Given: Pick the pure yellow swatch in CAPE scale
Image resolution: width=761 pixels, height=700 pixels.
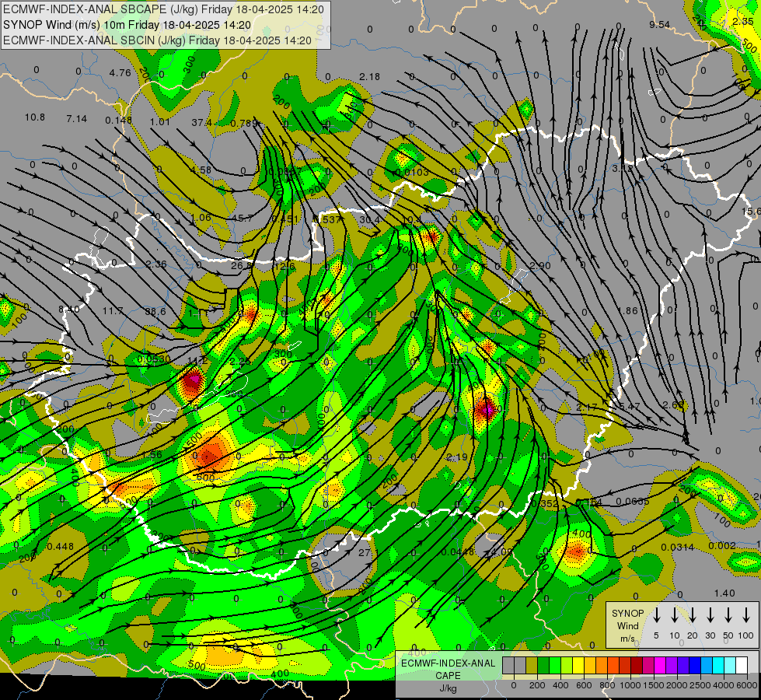Looking at the screenshot, I should [578, 666].
